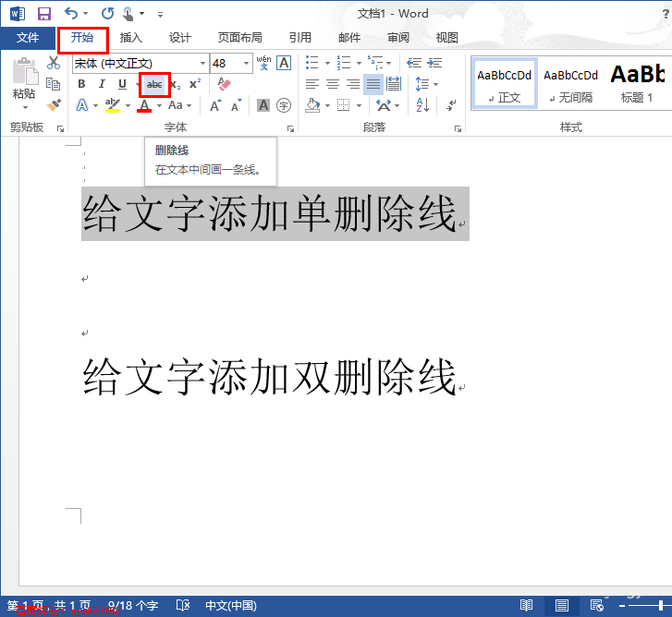Screen dimensions: 672x617
Task: Open the font size dropdown
Action: 247,64
